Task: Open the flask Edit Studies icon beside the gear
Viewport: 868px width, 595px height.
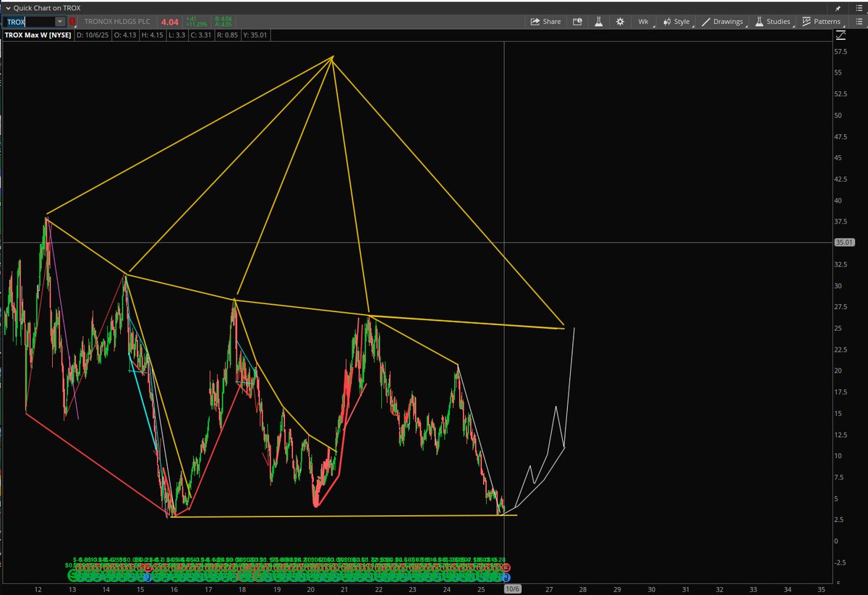Action: click(599, 22)
